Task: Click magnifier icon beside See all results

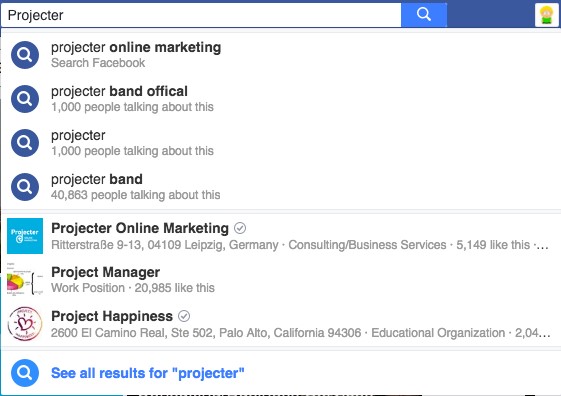Action: coord(25,373)
